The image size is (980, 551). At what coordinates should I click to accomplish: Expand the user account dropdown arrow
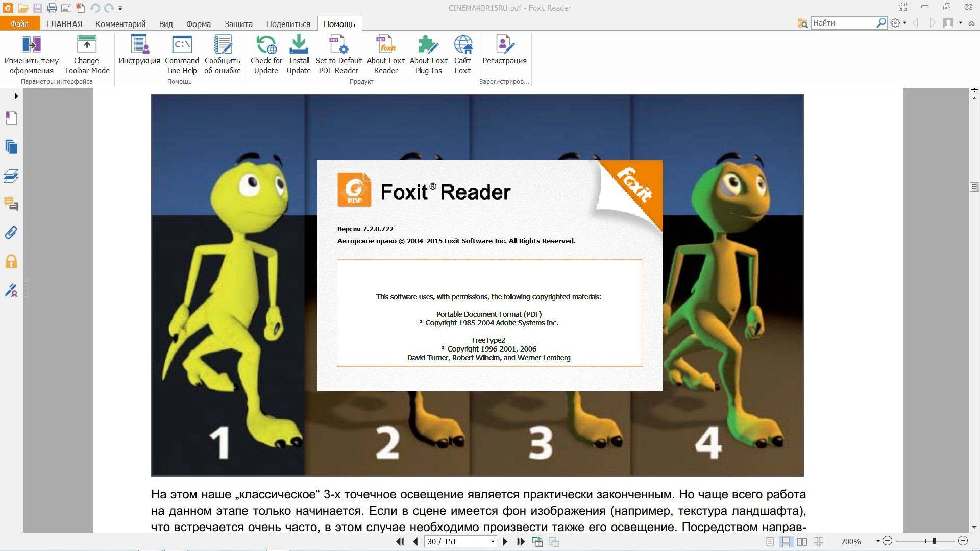(960, 23)
